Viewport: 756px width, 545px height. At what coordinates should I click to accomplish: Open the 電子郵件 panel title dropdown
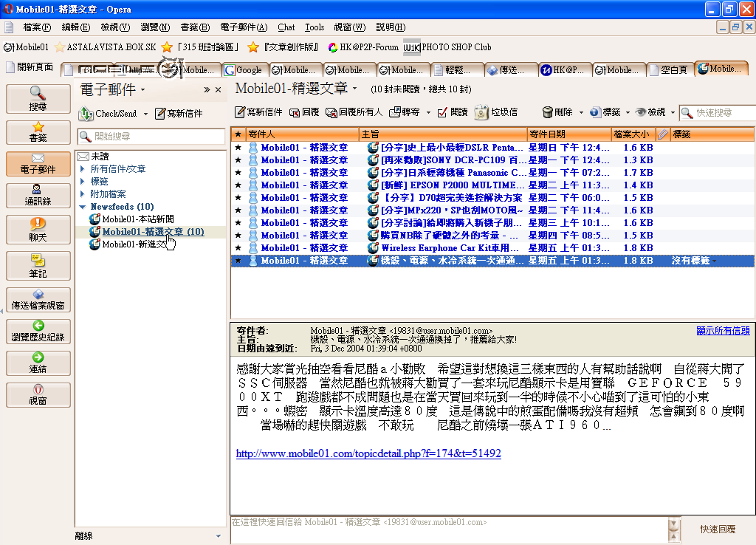pyautogui.click(x=142, y=89)
